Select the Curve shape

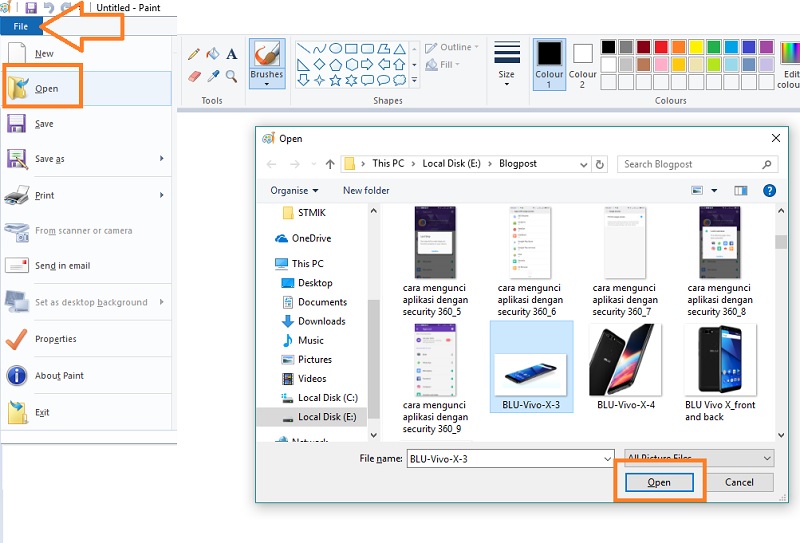pos(319,49)
